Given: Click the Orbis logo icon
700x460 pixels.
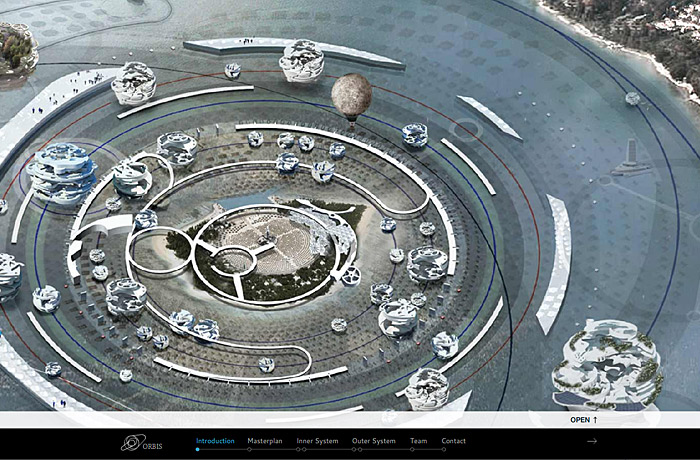Looking at the screenshot, I should tap(133, 442).
